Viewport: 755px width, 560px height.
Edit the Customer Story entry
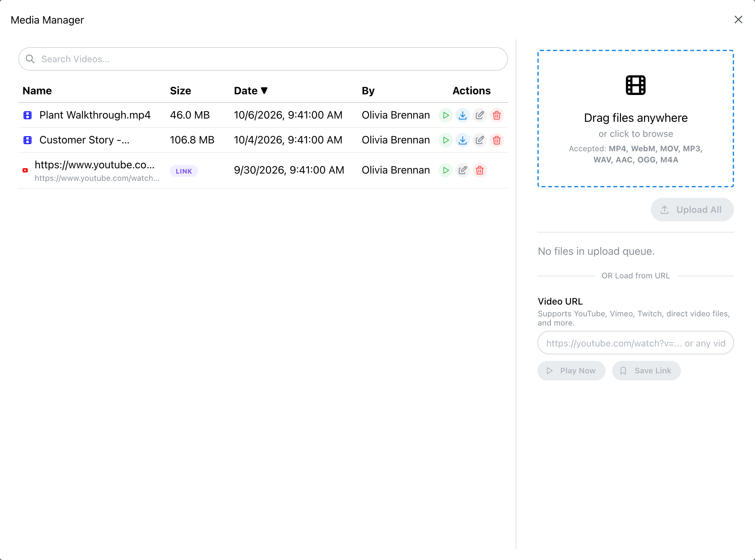(480, 140)
